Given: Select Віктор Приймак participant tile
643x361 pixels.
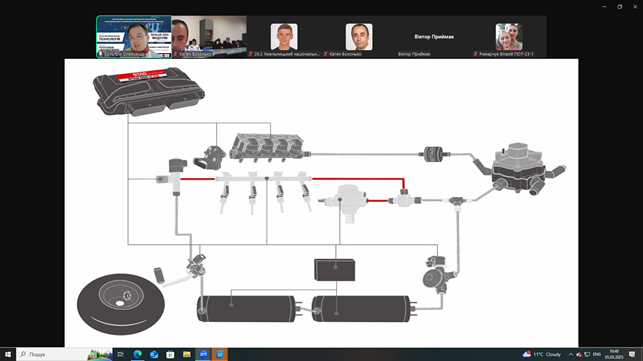Looking at the screenshot, I should click(434, 37).
